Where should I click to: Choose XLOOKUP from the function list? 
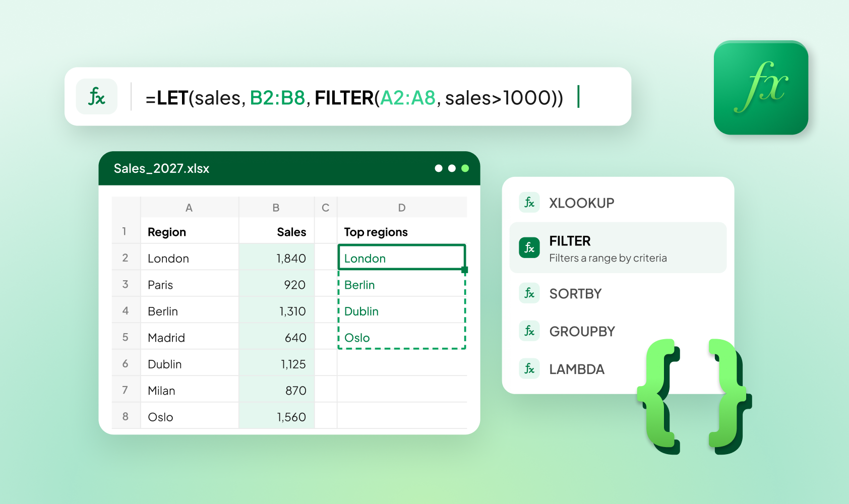[618, 203]
